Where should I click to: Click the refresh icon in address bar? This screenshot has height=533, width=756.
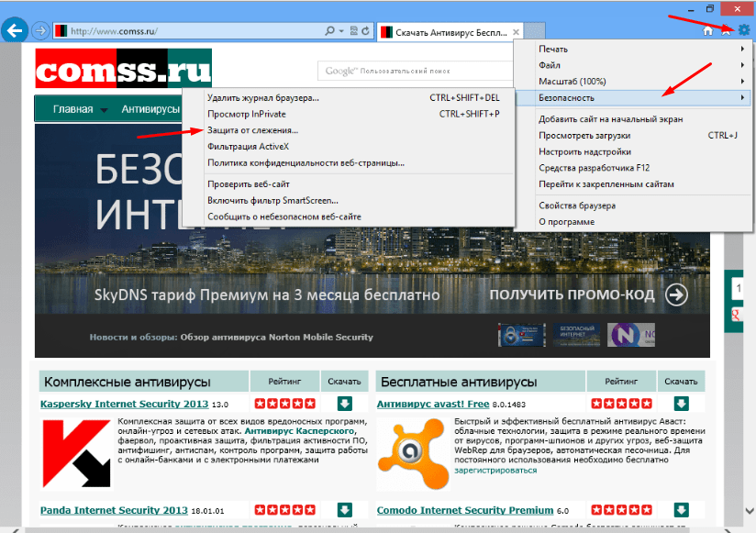pos(366,31)
